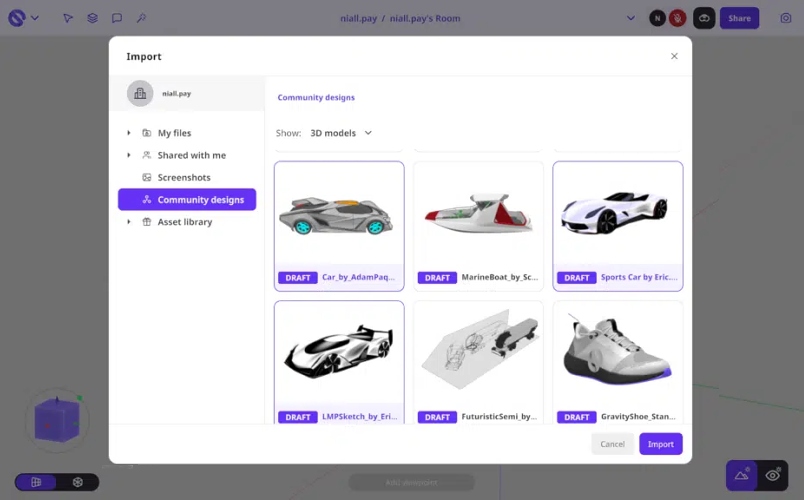Select the LMPSketch_by_Eri thumbnail
This screenshot has width=804, height=500.
pos(339,362)
